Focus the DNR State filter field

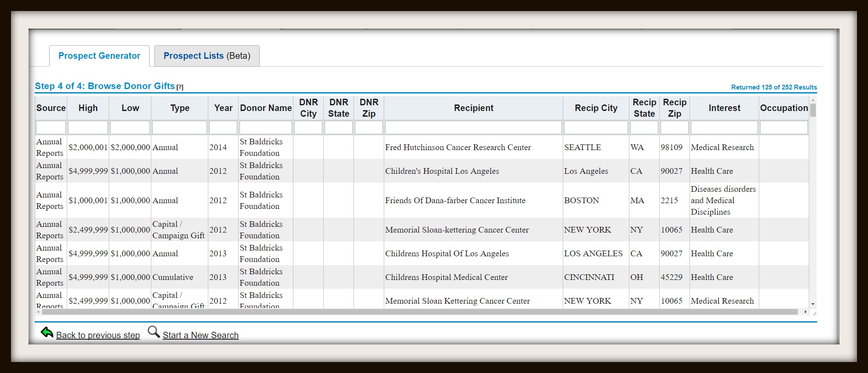pos(339,128)
